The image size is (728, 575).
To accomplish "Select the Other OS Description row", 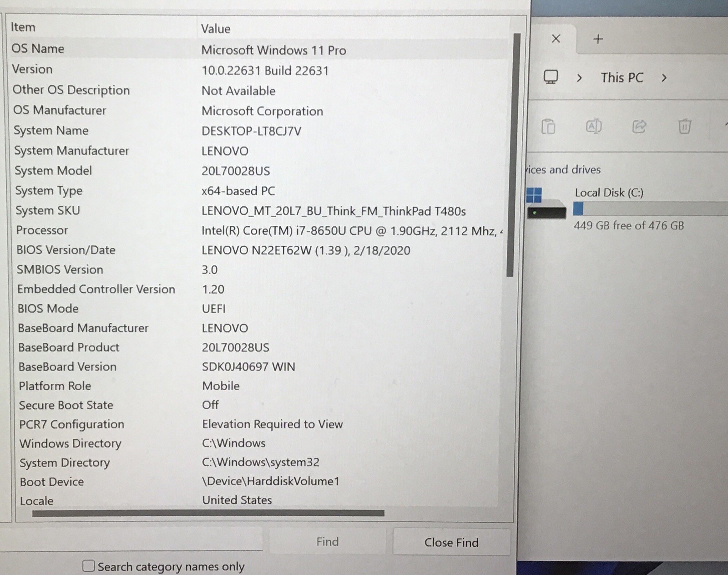I will pyautogui.click(x=258, y=90).
